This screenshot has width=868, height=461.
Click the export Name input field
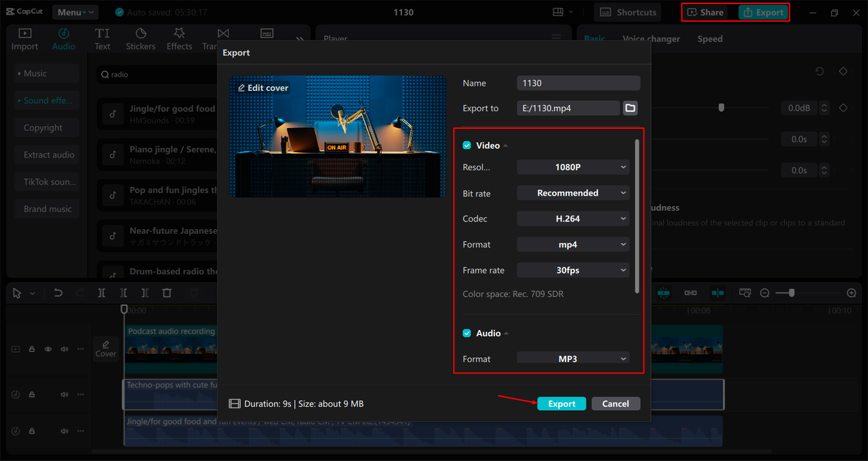coord(578,83)
